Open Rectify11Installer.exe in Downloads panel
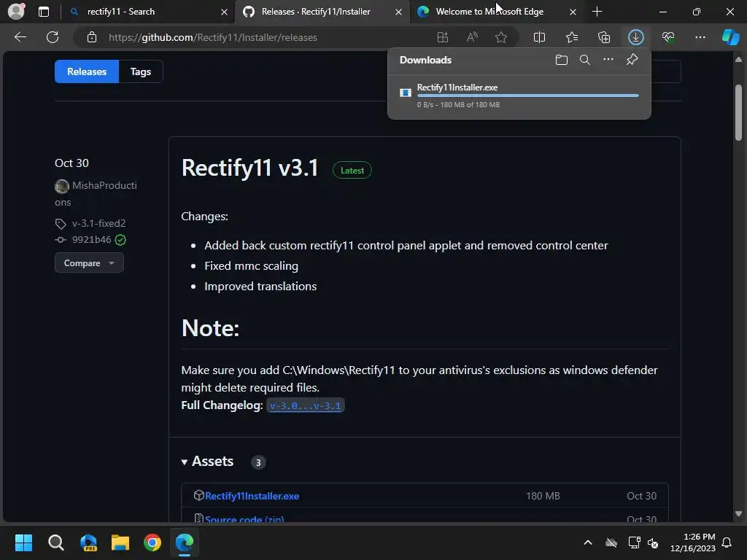Image resolution: width=747 pixels, height=560 pixels. (457, 87)
